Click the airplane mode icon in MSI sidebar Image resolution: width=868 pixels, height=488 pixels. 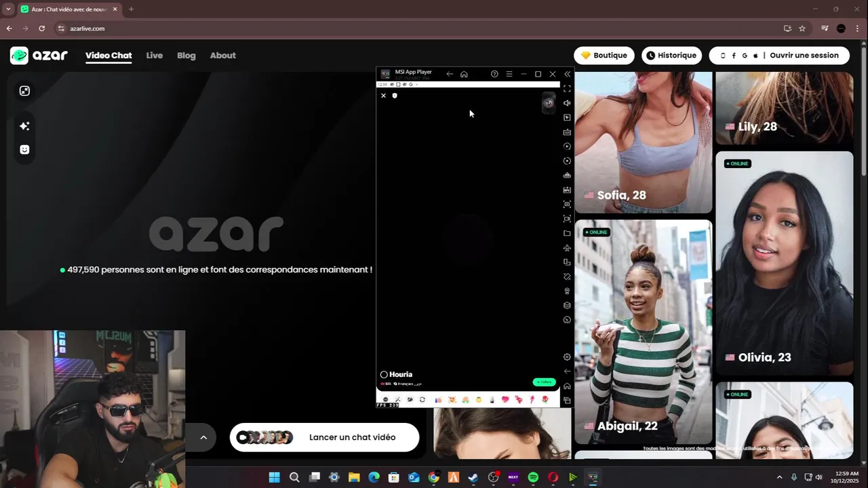click(x=567, y=248)
